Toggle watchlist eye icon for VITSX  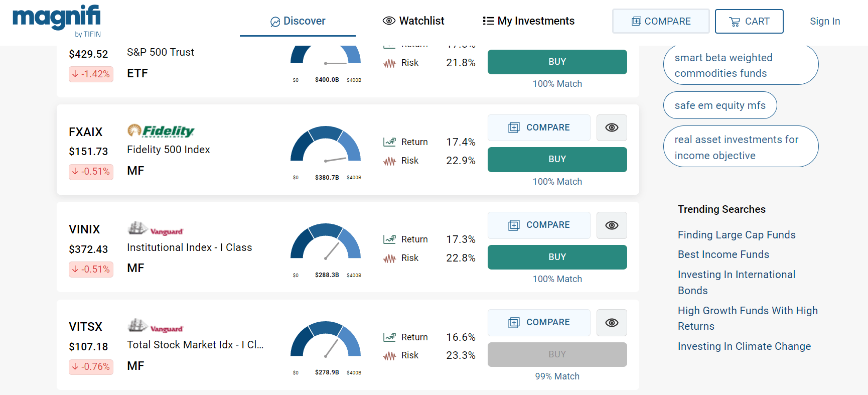tap(612, 322)
